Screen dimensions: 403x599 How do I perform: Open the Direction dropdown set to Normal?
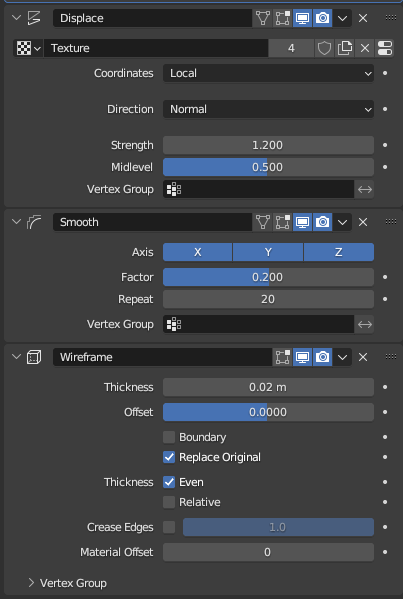point(268,109)
